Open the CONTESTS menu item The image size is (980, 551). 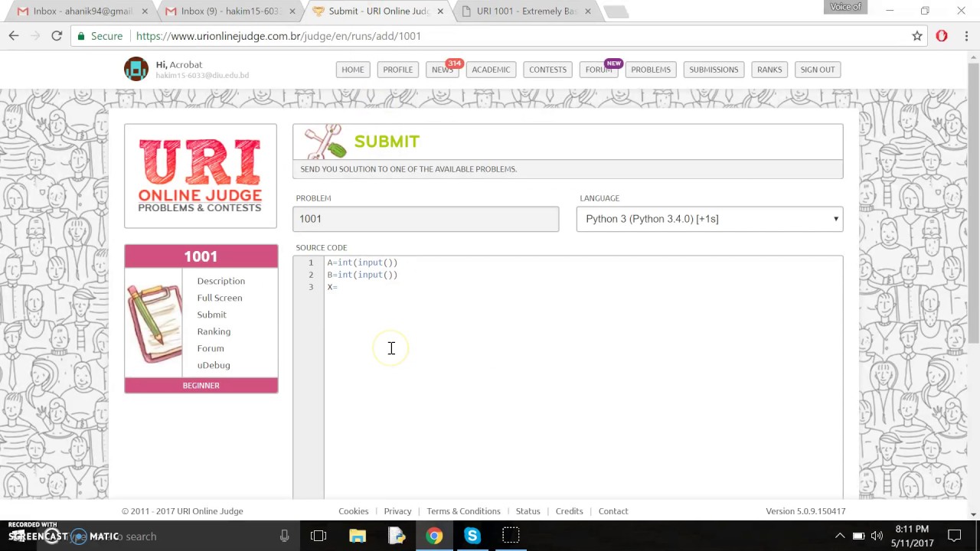pos(548,70)
